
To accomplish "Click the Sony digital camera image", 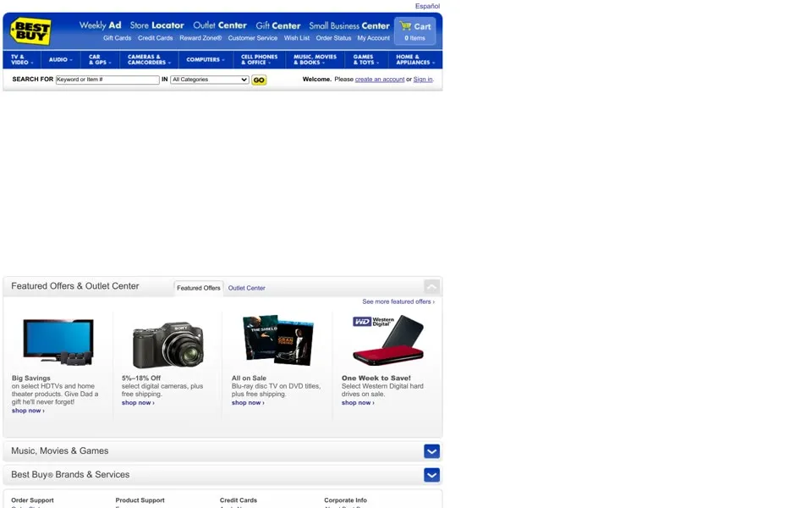I will click(x=168, y=345).
